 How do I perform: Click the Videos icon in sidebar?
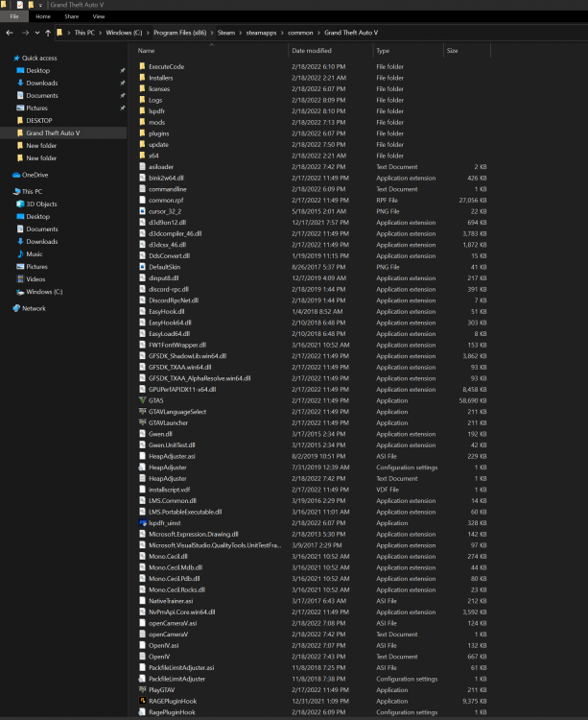coord(20,278)
